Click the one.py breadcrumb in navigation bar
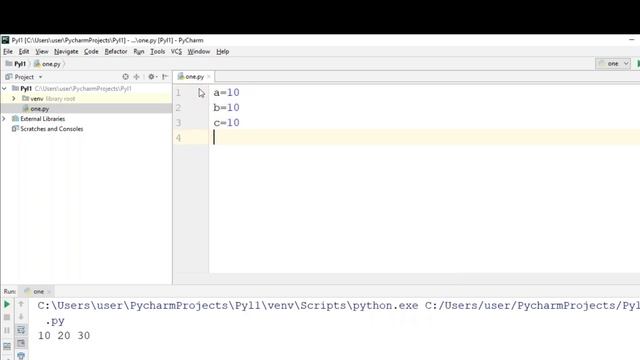This screenshot has height=360, width=640. (47, 64)
